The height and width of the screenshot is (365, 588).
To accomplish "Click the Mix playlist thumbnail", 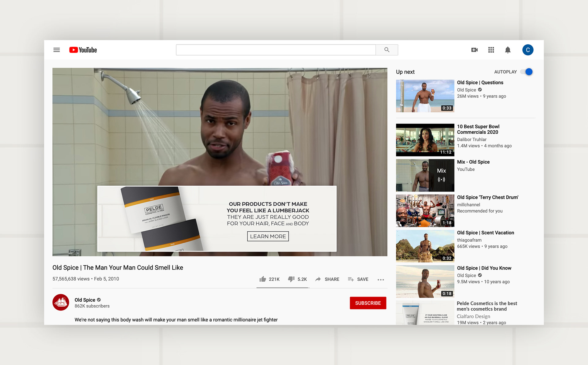I will click(425, 175).
